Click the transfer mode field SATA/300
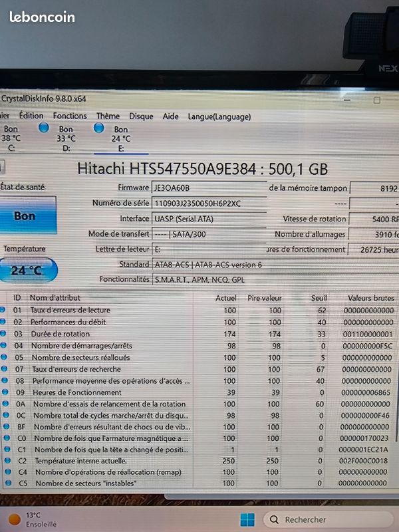This screenshot has width=399, height=532. click(x=209, y=234)
